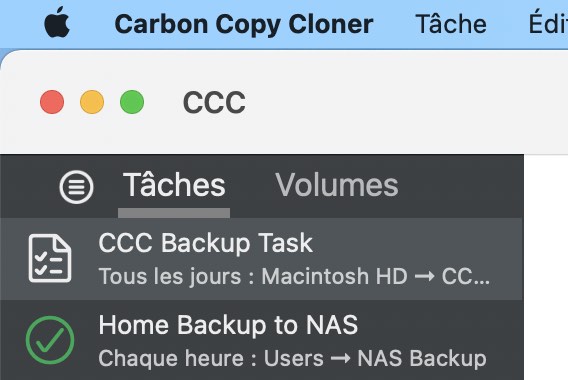Open the partially visible Édition menu
Viewport: 568px width, 380px height.
coord(548,23)
